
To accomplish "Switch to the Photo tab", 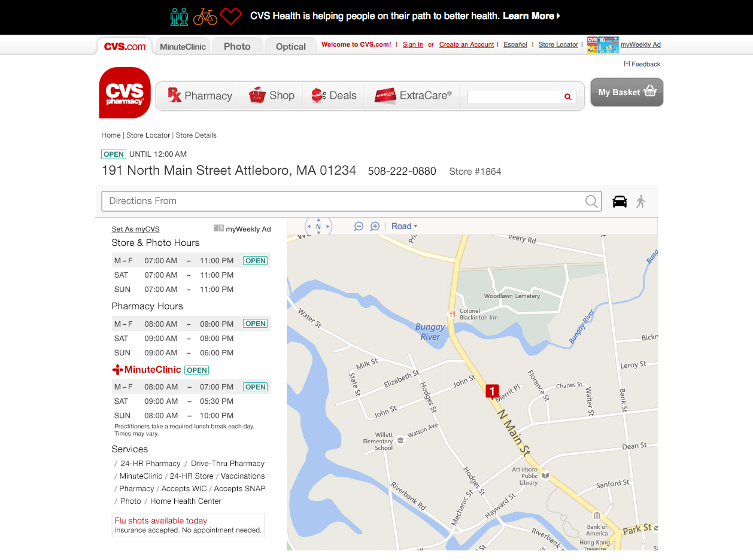I will click(237, 46).
